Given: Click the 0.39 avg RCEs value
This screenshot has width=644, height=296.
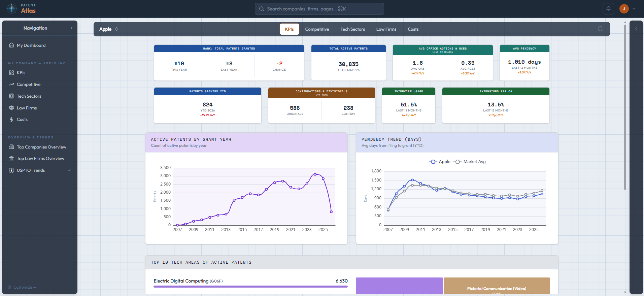Looking at the screenshot, I should pyautogui.click(x=468, y=63).
